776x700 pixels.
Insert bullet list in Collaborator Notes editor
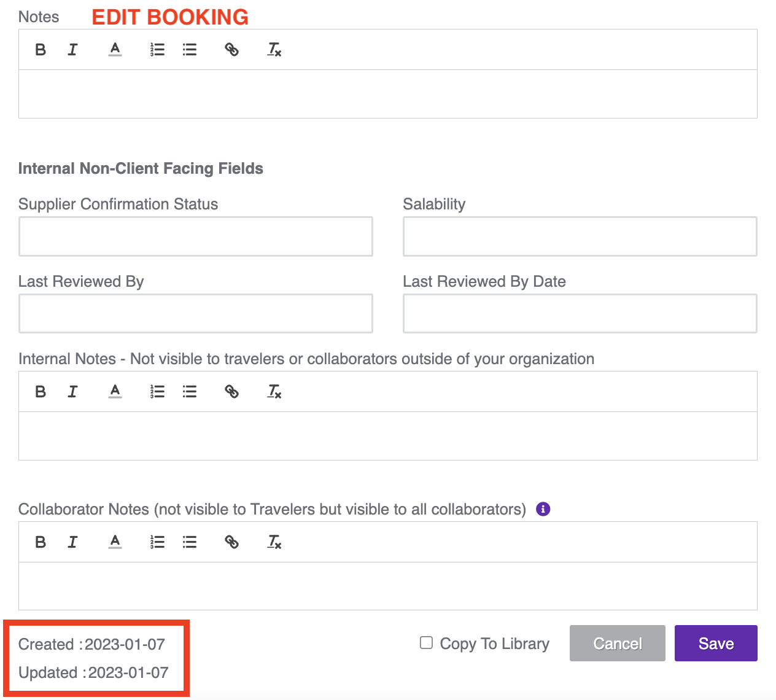pyautogui.click(x=190, y=542)
